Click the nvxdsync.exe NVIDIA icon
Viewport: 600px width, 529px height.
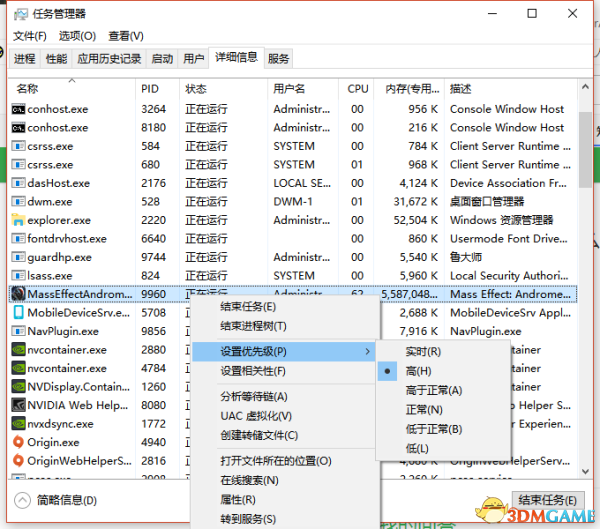click(18, 424)
